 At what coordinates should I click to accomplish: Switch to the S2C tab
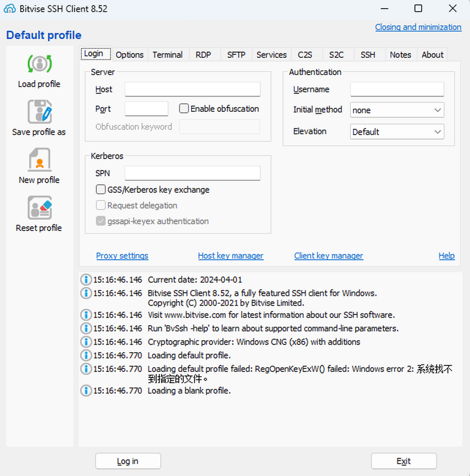point(336,55)
